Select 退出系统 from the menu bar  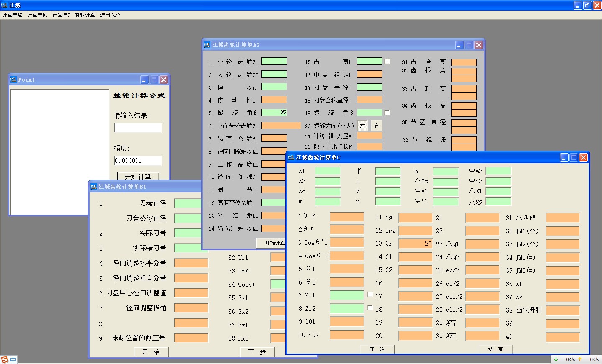pyautogui.click(x=110, y=15)
